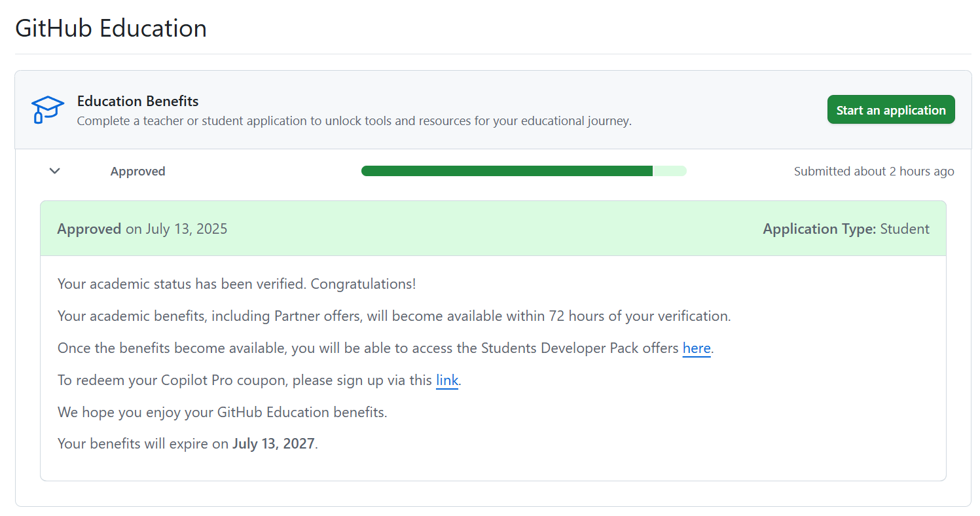980x516 pixels.
Task: Open the Students Developer Pack 'here' link
Action: click(697, 348)
